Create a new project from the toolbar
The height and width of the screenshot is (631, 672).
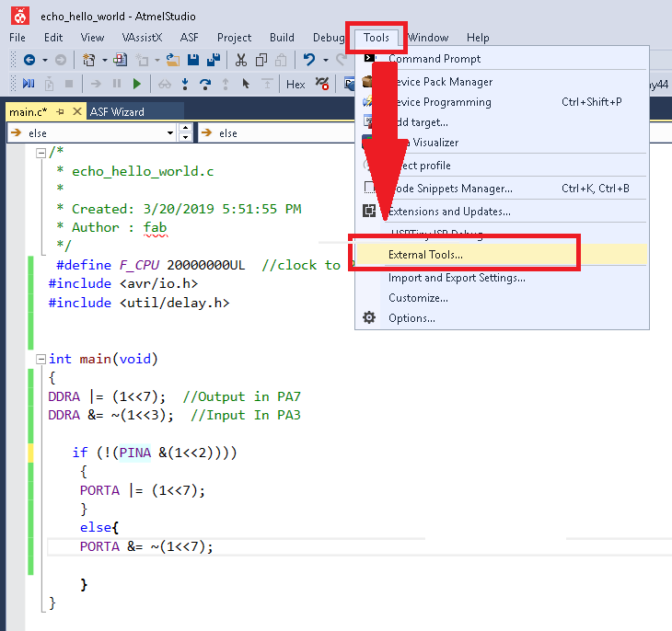click(88, 60)
